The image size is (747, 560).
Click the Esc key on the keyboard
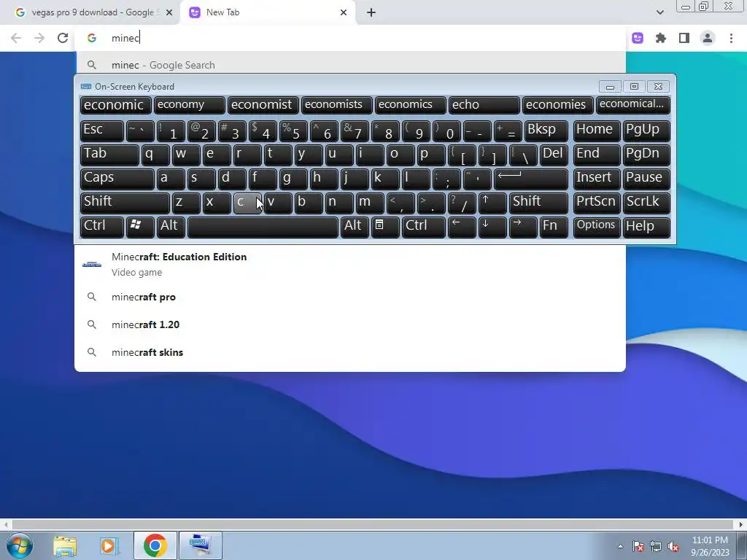102,131
